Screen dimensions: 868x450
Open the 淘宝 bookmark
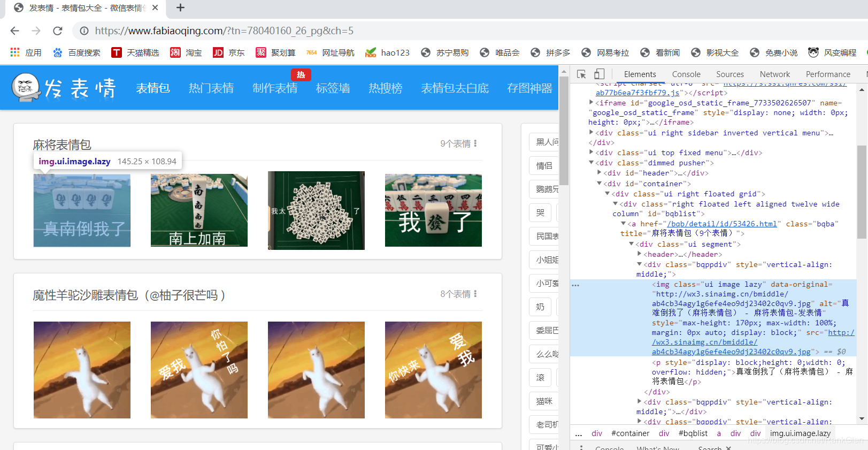(186, 52)
